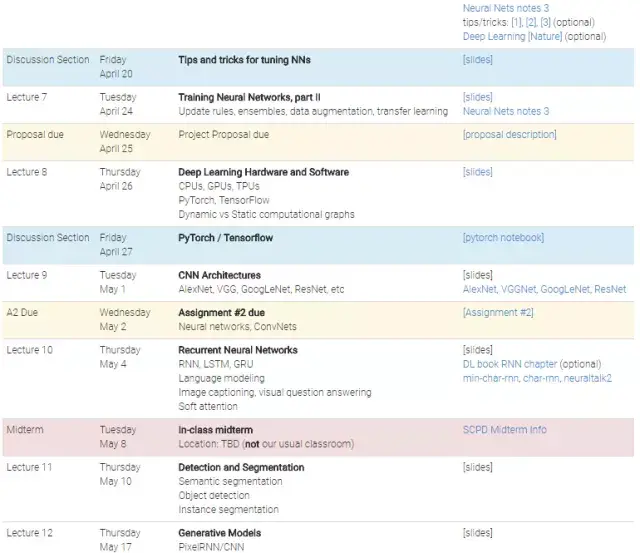Open slides for Deep Learning Hardware and Software
Image resolution: width=640 pixels, height=553 pixels.
(x=477, y=172)
